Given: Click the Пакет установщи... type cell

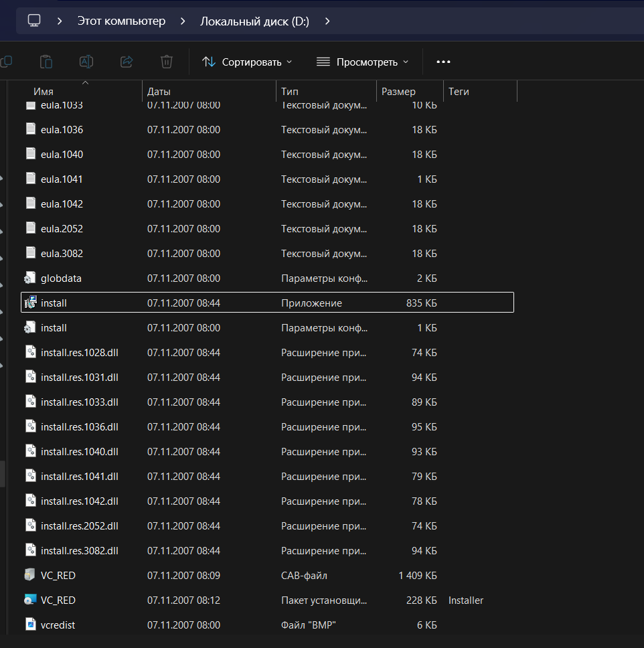Looking at the screenshot, I should coord(323,600).
